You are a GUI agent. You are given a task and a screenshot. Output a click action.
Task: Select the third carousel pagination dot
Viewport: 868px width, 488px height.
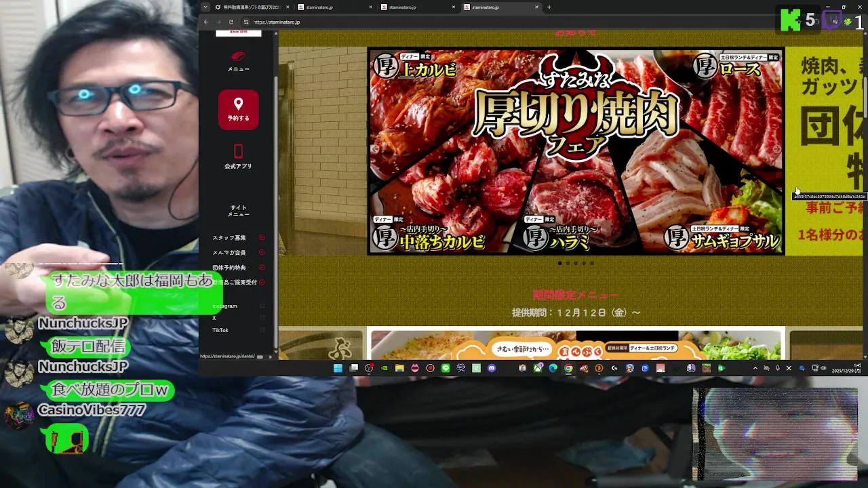[576, 263]
